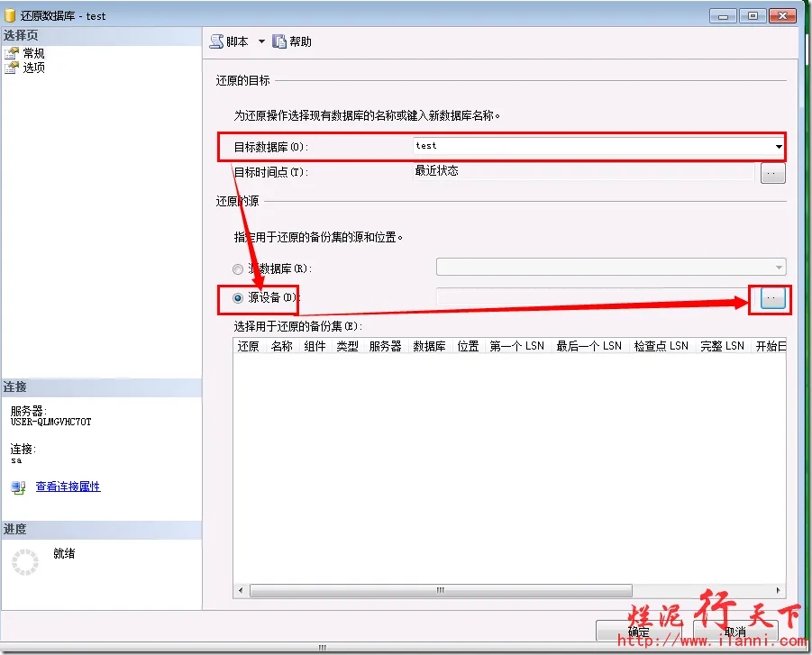Click the 源设备 path text field
This screenshot has height=655, width=812.
[596, 297]
